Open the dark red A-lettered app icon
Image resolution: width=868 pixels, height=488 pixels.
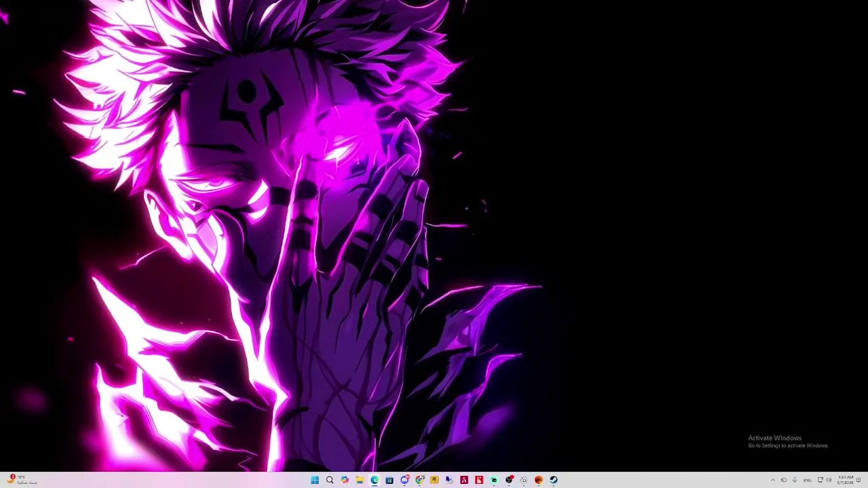(x=464, y=480)
